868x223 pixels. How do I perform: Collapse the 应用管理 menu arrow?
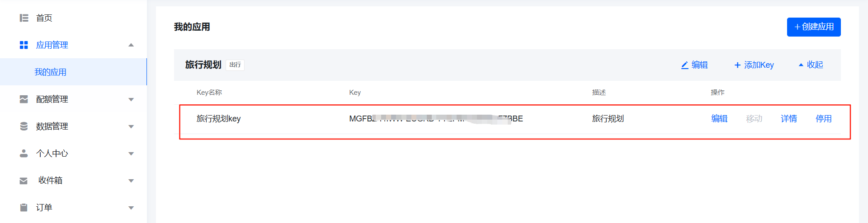(x=131, y=45)
